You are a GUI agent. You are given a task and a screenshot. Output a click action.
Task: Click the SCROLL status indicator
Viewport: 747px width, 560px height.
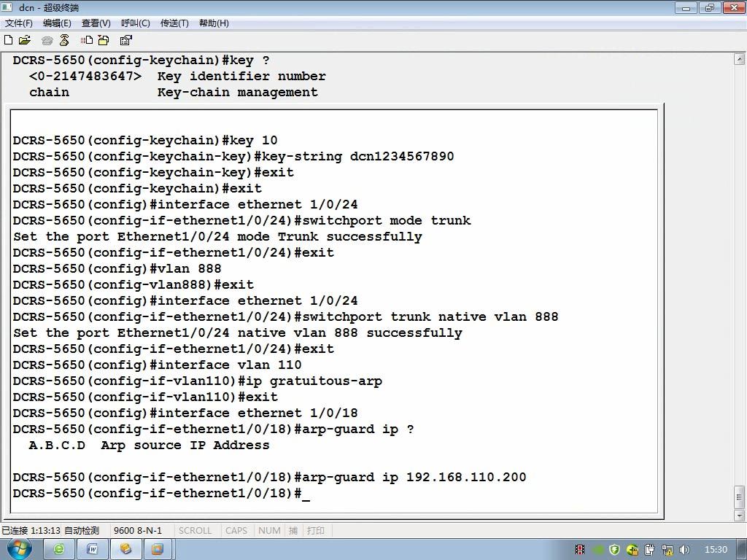point(195,530)
